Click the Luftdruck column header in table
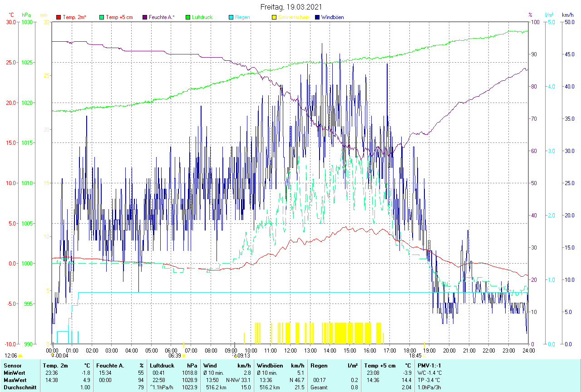 tap(162, 366)
